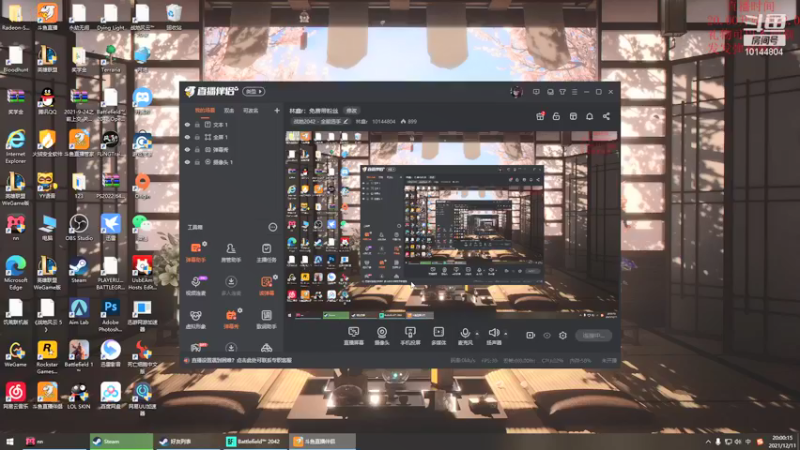The image size is (800, 450).
Task: Open the 主播任务 tool
Action: (x=266, y=252)
